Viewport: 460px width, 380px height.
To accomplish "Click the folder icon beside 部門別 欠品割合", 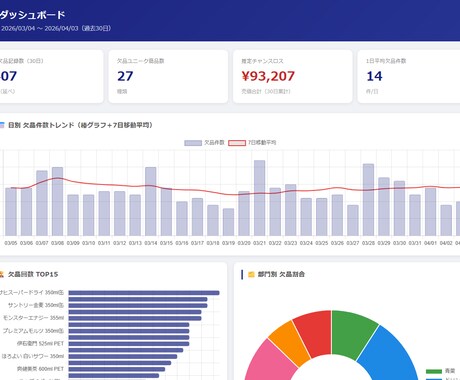I will click(x=251, y=274).
